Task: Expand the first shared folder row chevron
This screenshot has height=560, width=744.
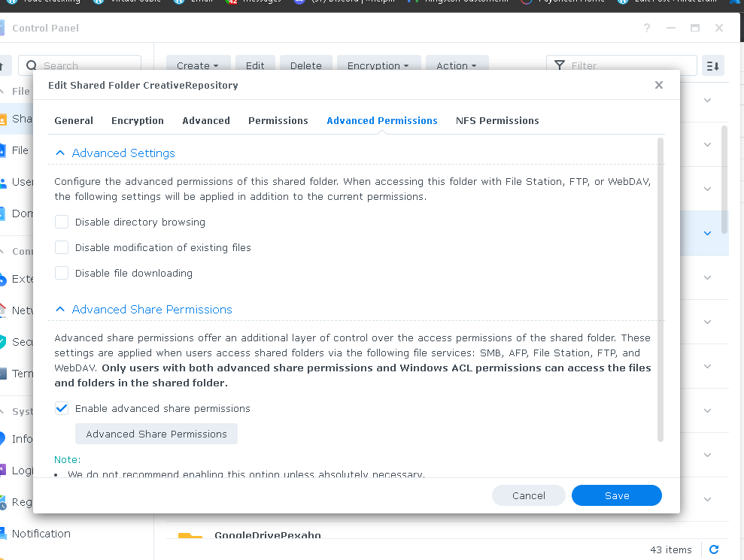Action: tap(707, 100)
